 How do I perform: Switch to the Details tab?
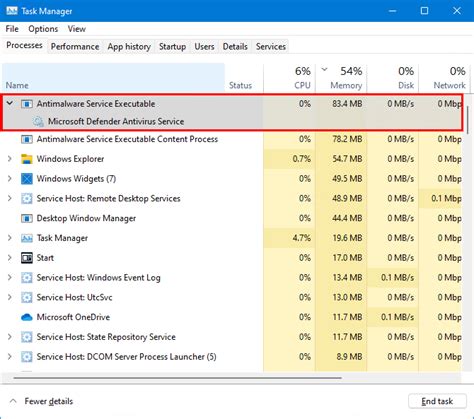pos(235,47)
